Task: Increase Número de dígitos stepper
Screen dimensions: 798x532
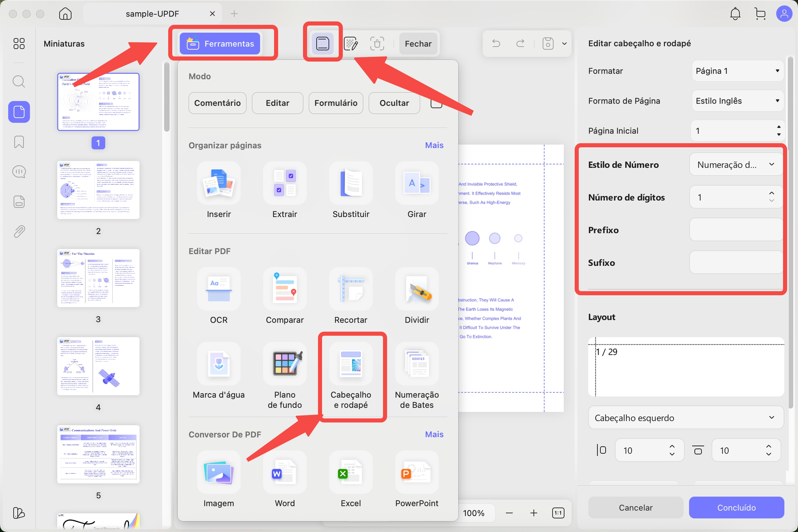Action: tap(771, 193)
